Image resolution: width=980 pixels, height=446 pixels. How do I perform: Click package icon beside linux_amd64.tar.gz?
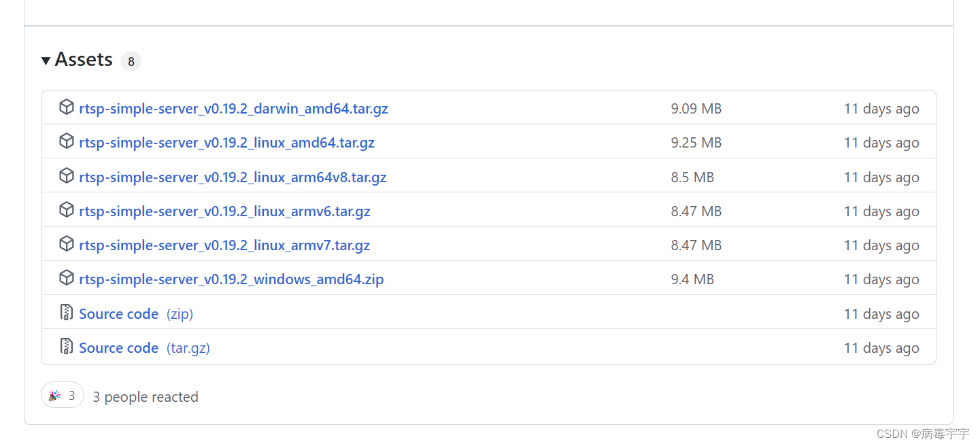(x=66, y=141)
